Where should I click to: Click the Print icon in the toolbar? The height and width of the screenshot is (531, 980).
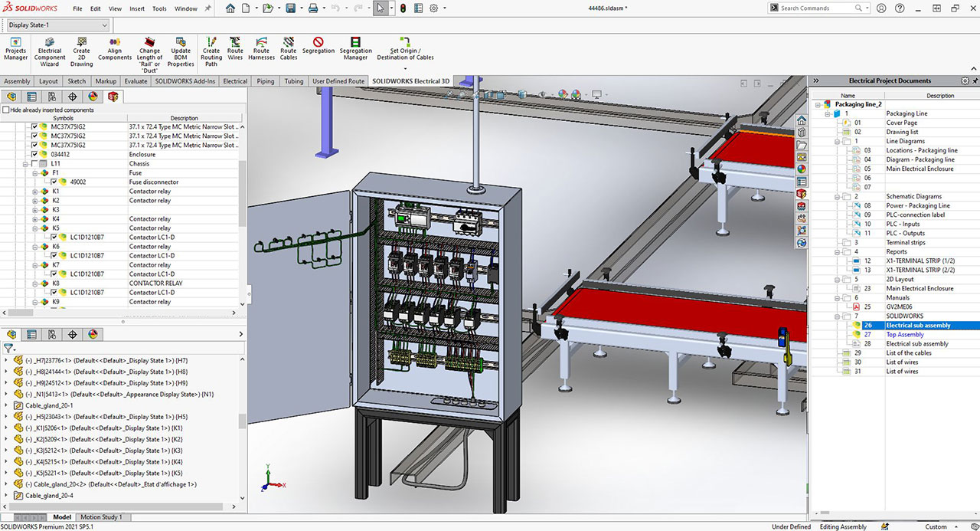[x=312, y=8]
